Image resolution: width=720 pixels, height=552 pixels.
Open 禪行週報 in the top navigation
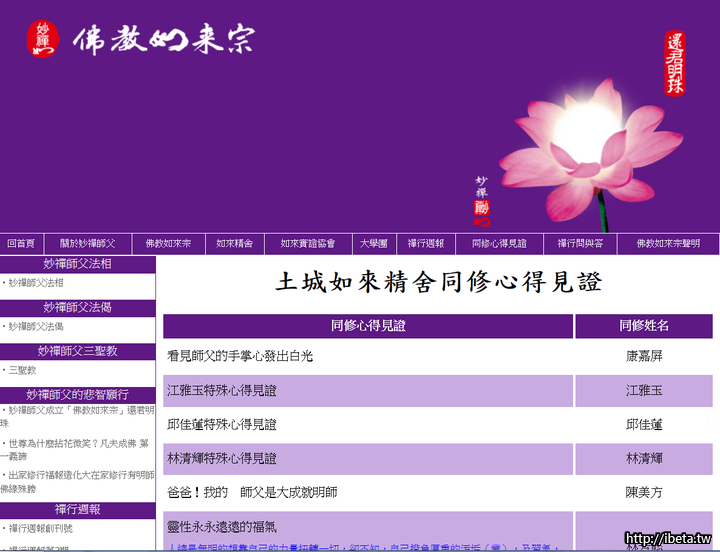point(426,244)
